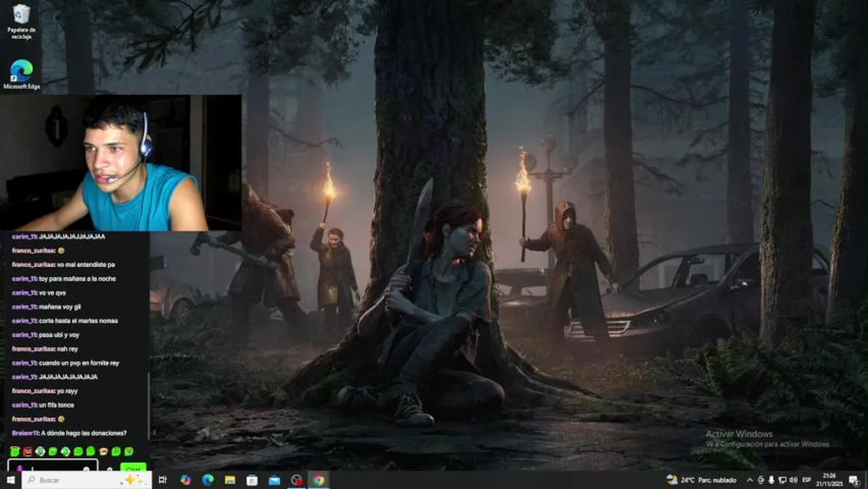Open the clock showing 21:26
The height and width of the screenshot is (489, 868).
[829, 480]
